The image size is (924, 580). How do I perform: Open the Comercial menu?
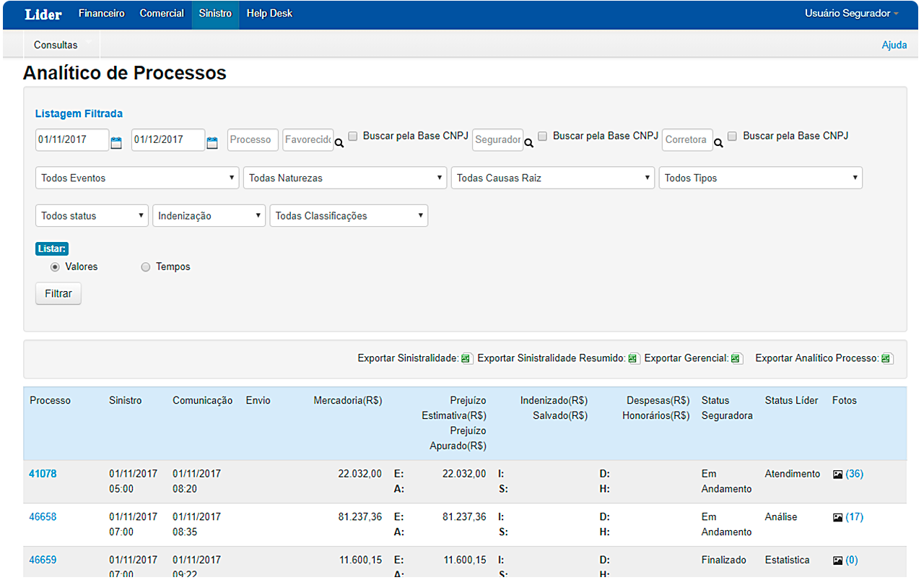(162, 14)
